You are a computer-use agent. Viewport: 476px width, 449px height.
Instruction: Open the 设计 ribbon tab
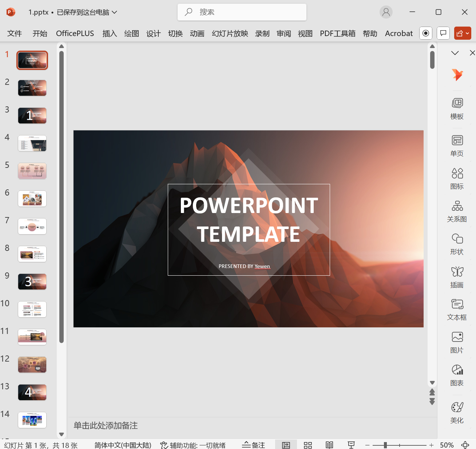coord(153,34)
